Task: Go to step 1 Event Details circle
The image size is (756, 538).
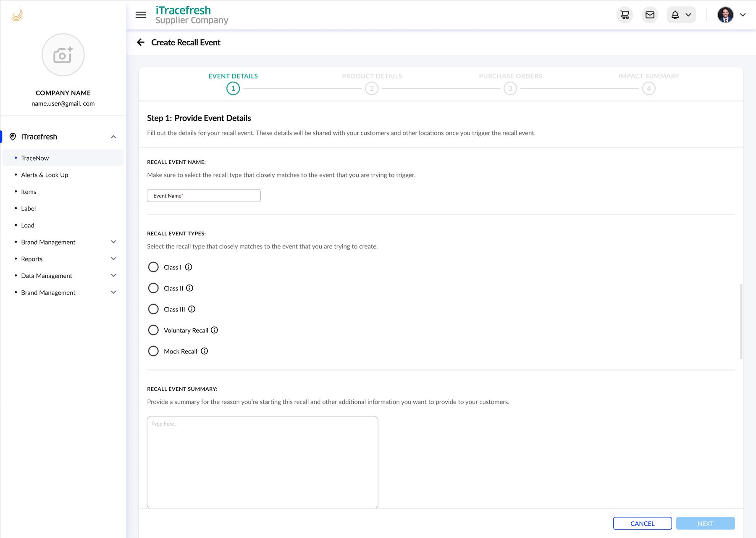Action: (x=233, y=88)
